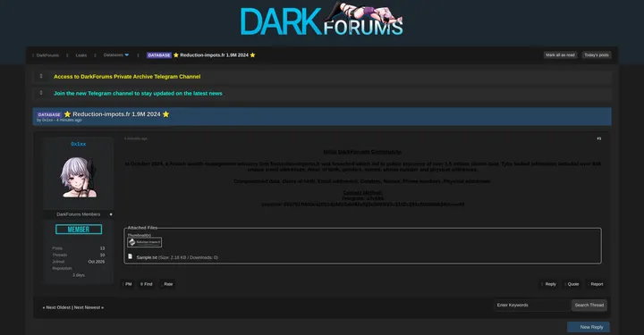Click the DATABASE prefix badge in the thread header
The width and height of the screenshot is (644, 335).
click(x=49, y=115)
